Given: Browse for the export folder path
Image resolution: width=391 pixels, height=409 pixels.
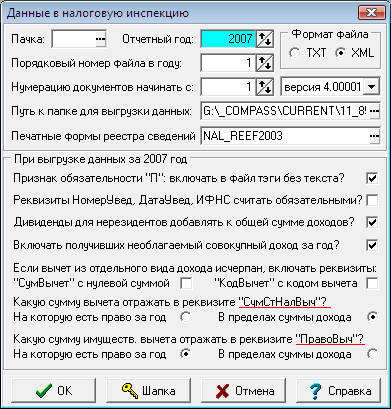Looking at the screenshot, I should pos(375,111).
